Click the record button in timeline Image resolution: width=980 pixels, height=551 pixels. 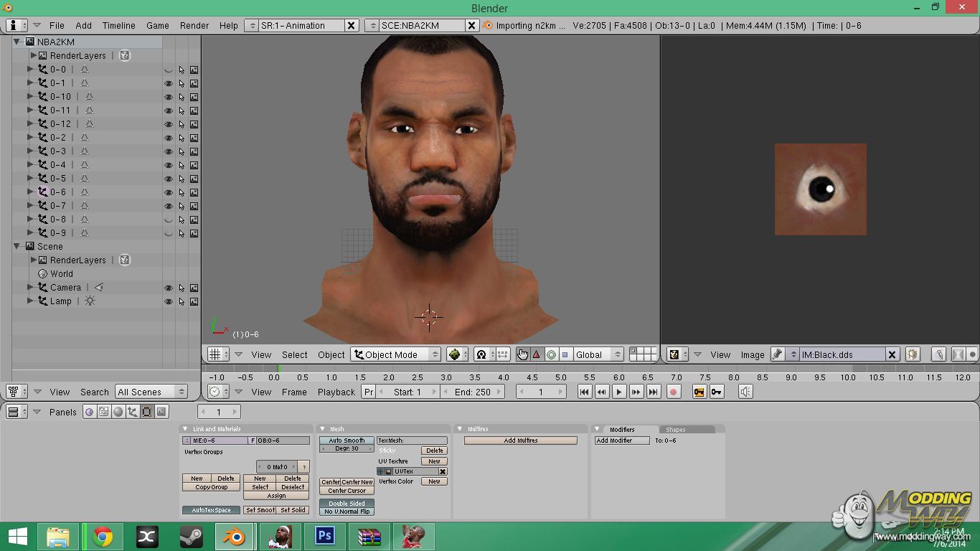tap(673, 392)
